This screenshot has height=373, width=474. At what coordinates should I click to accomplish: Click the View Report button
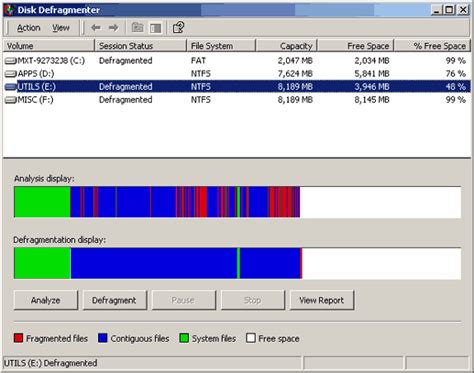tap(322, 300)
